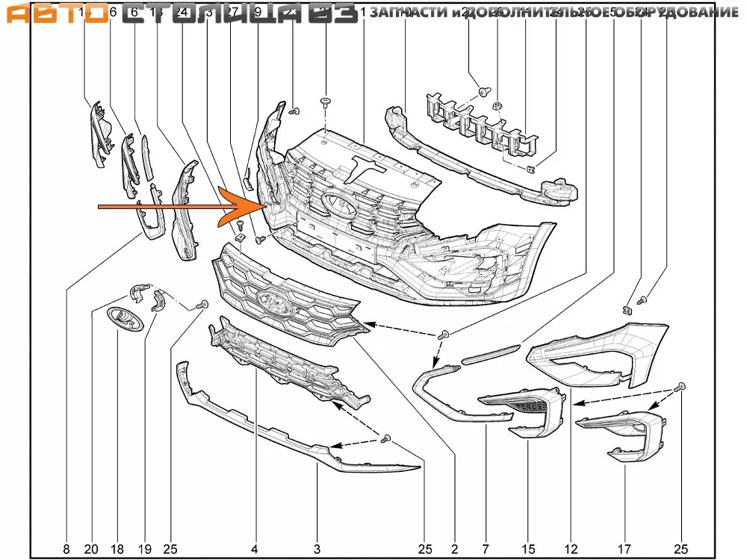The image size is (747, 560).
Task: Click part number 7 in bottom row
Action: click(x=486, y=550)
